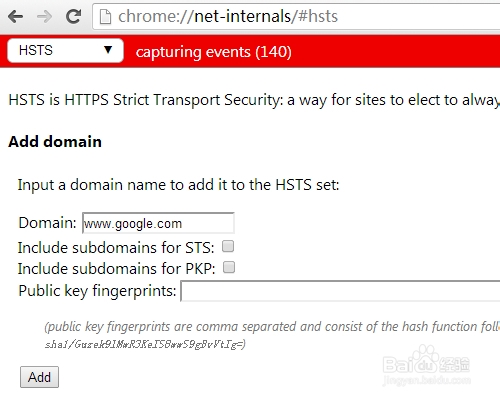The image size is (500, 398).
Task: Click the page icon in the address bar
Action: click(x=105, y=17)
